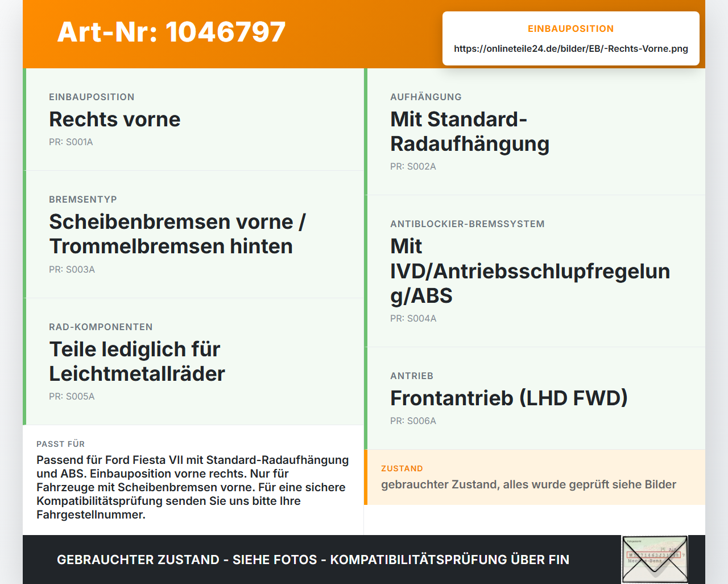Click the Mit Standard-Radaufhängung value

(x=470, y=131)
